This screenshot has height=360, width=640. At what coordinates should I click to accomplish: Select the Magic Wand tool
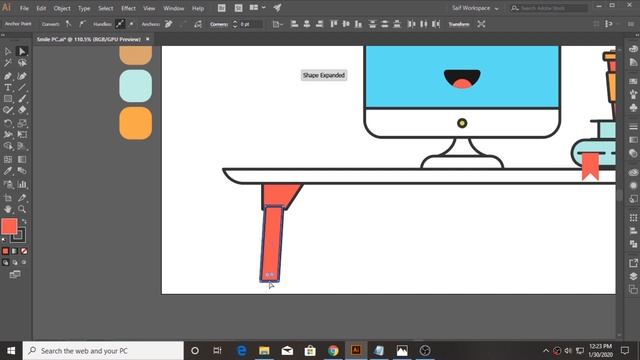point(8,63)
